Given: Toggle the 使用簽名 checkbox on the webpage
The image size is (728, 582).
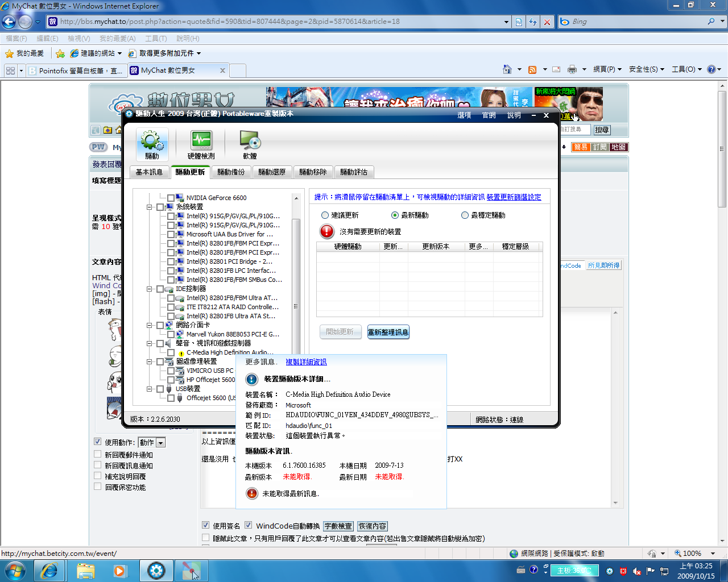Looking at the screenshot, I should [206, 525].
